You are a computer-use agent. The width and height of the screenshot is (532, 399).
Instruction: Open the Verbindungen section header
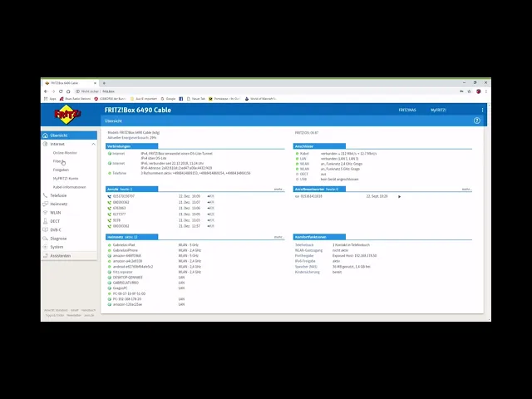coord(131,146)
